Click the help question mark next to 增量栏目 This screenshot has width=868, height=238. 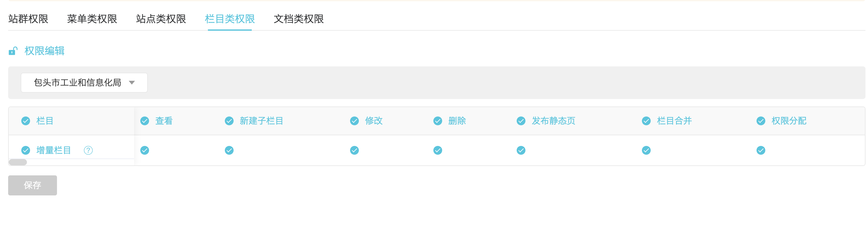pos(88,150)
